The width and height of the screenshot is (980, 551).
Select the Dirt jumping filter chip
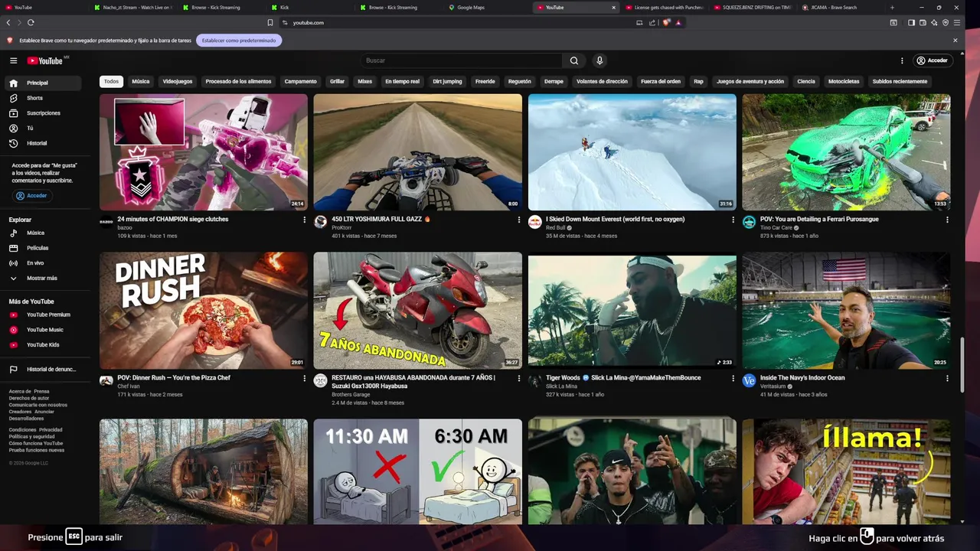pos(447,81)
